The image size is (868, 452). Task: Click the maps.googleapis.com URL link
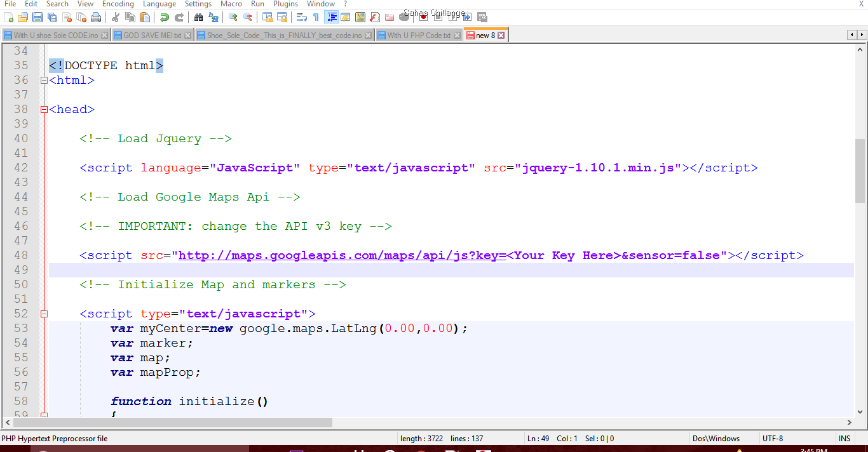[x=342, y=255]
